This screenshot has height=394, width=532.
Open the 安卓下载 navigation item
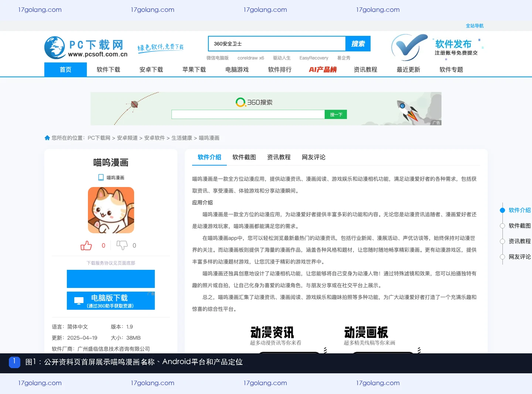coord(151,69)
